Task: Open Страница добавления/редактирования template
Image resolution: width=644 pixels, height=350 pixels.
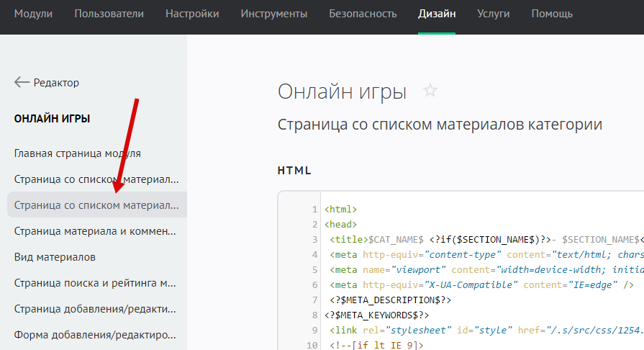Action: (x=95, y=309)
